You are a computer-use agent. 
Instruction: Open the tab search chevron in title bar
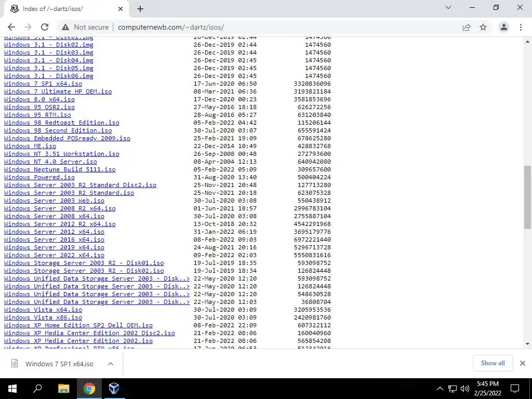coord(448,7)
